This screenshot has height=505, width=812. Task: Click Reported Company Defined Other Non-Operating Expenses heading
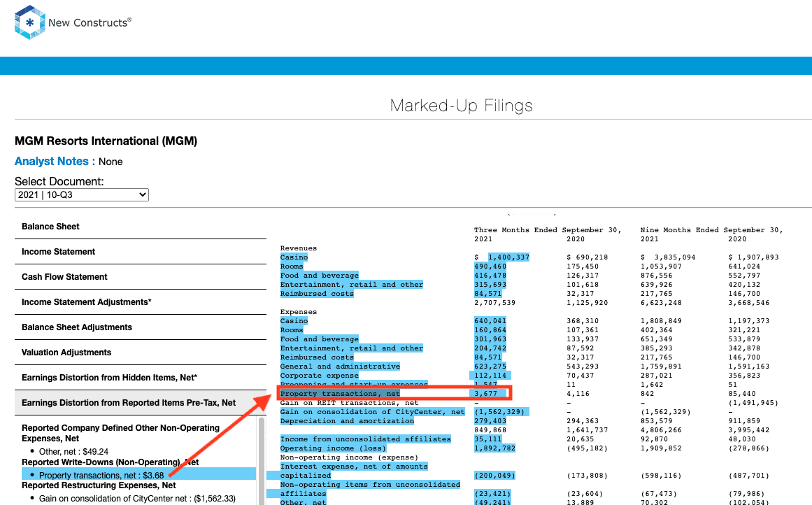tap(121, 433)
